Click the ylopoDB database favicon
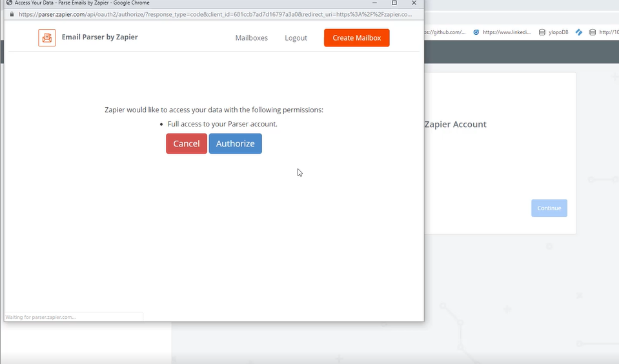 click(x=542, y=32)
